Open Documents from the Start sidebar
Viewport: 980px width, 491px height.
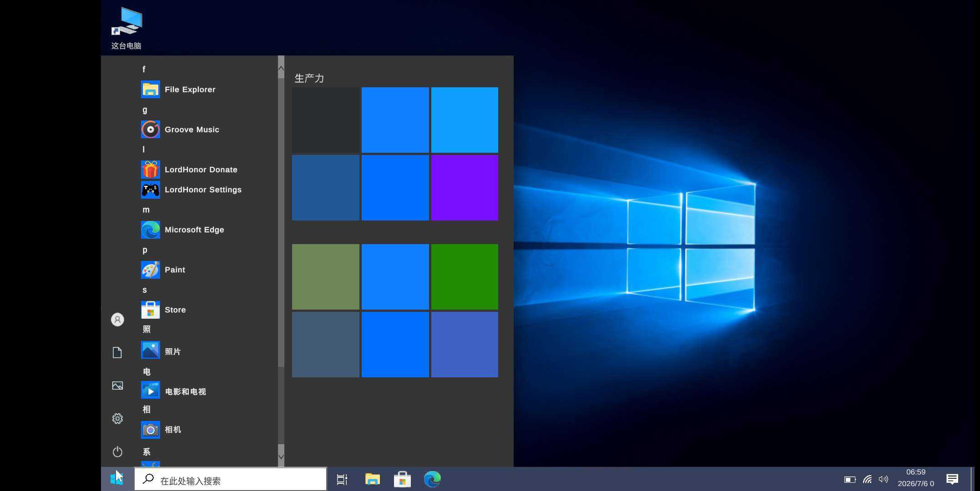pos(117,352)
